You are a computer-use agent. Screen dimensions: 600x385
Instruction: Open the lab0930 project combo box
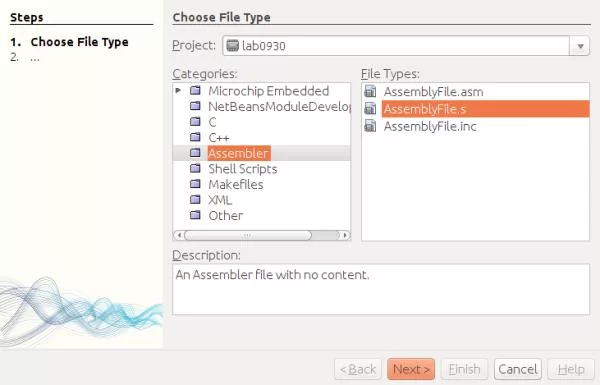click(x=406, y=46)
